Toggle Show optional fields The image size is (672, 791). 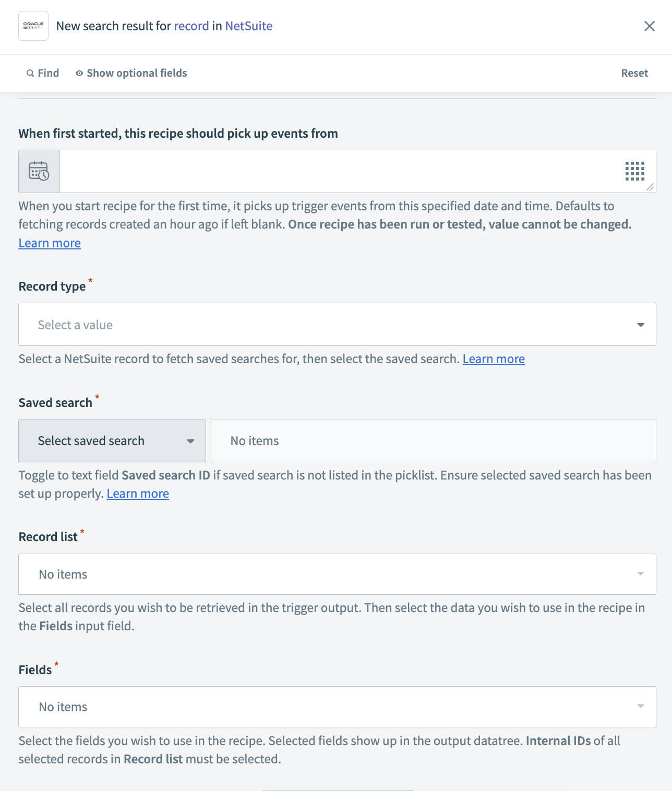click(137, 73)
